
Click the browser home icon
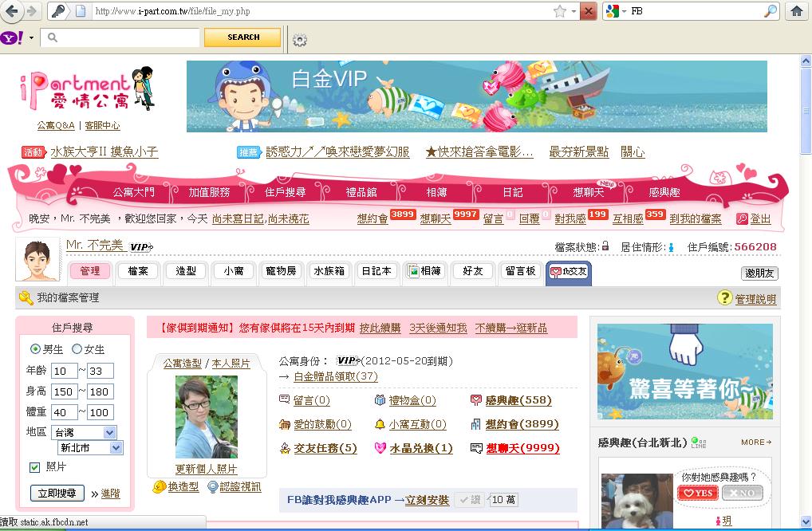796,11
